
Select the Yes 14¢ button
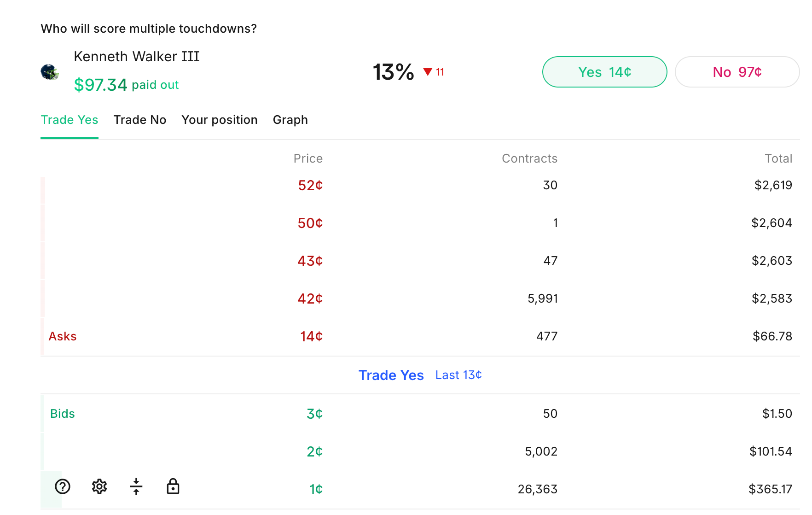(604, 72)
